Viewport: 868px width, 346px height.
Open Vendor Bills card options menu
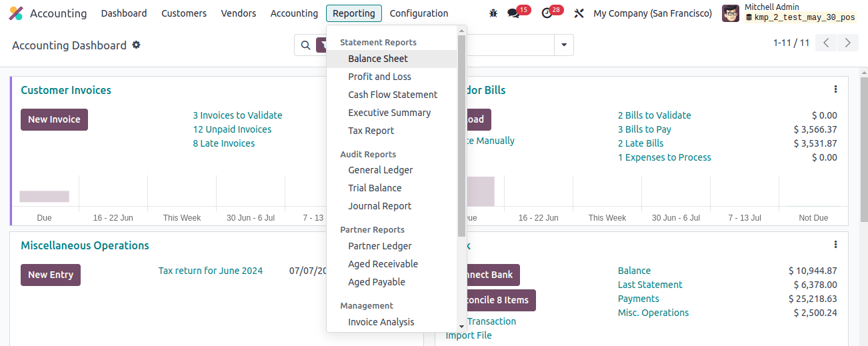835,89
